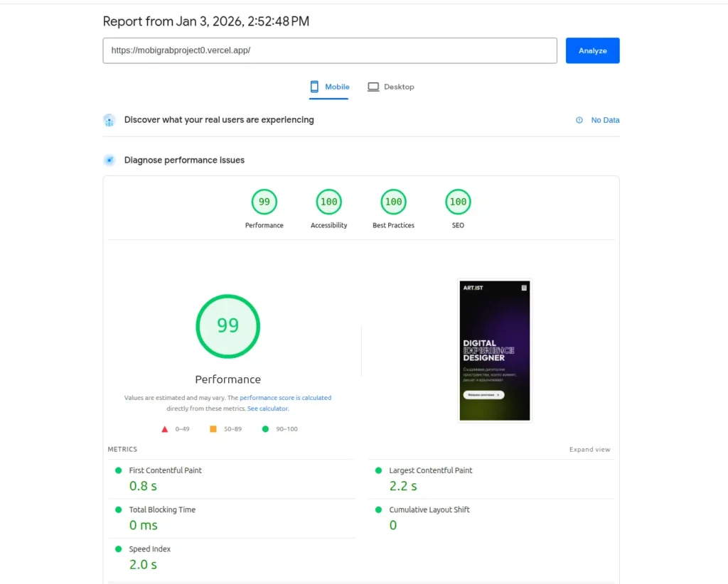Click the mobile phone icon beside Mobile tab
This screenshot has width=728, height=584.
tap(314, 86)
